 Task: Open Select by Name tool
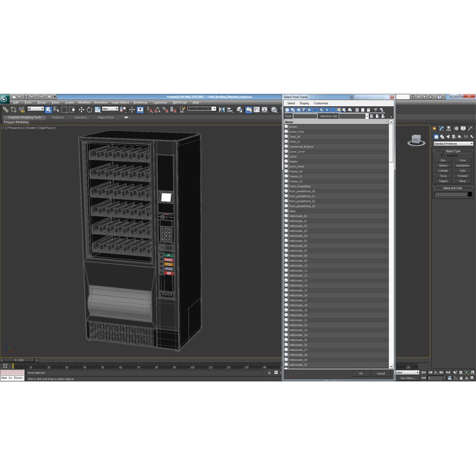(x=56, y=110)
